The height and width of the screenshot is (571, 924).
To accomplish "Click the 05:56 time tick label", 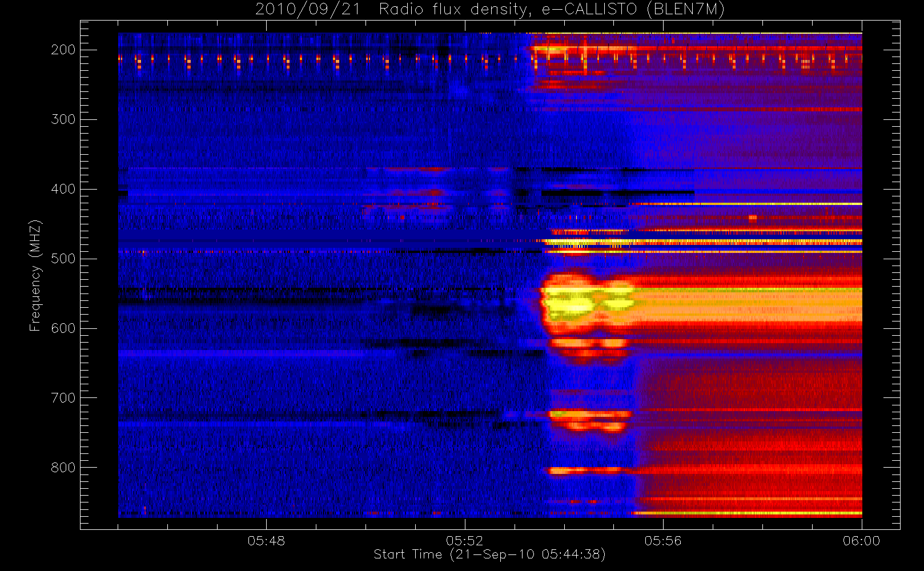I will pyautogui.click(x=663, y=541).
